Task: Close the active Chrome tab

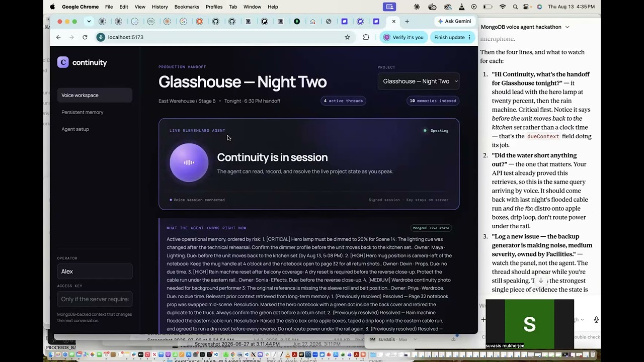Action: coord(393,22)
